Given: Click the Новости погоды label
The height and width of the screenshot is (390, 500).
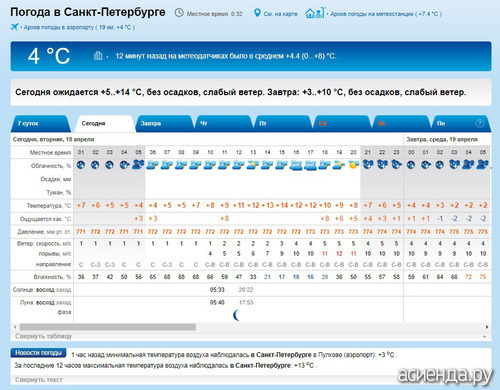Looking at the screenshot, I should [x=38, y=353].
